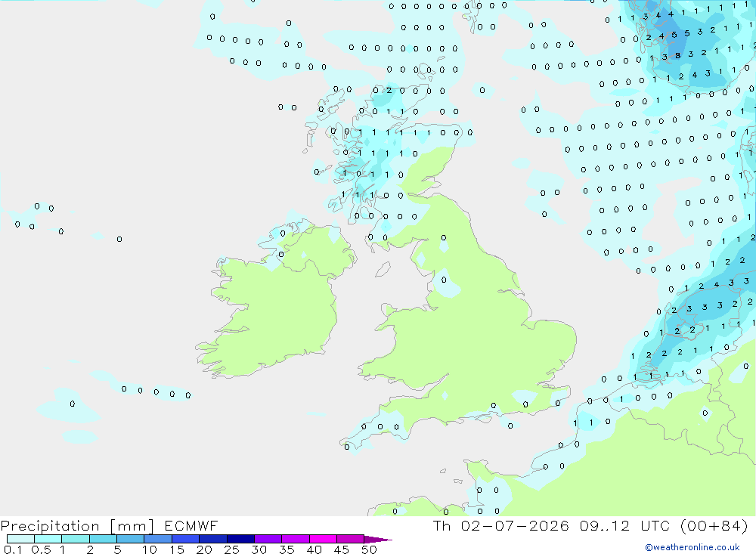Click the above-50 mm legend arrow tip
The image size is (756, 554).
point(378,540)
